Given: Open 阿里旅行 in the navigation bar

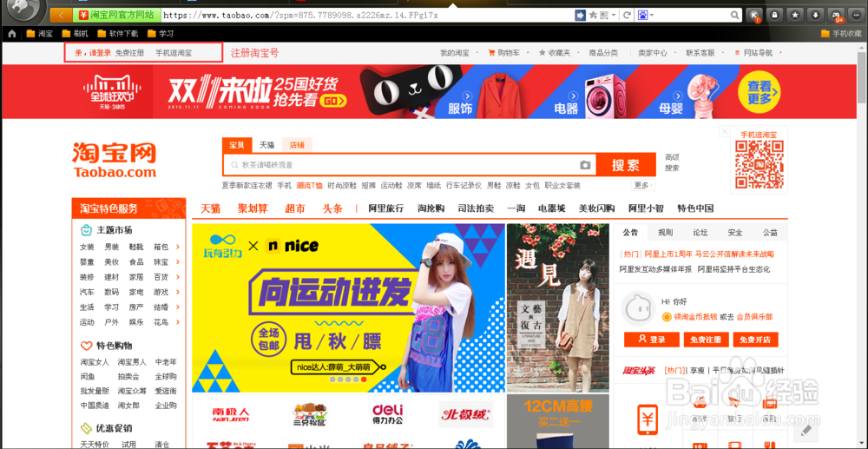Looking at the screenshot, I should tap(386, 208).
